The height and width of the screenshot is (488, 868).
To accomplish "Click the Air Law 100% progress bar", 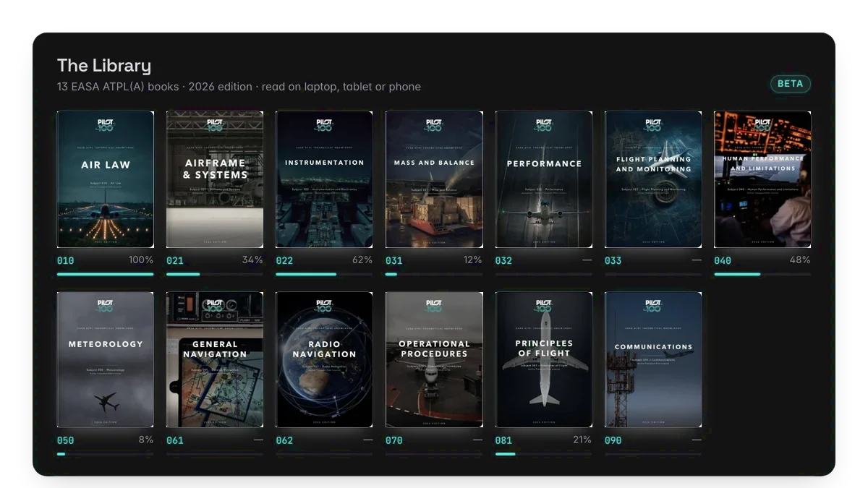I will pyautogui.click(x=106, y=274).
